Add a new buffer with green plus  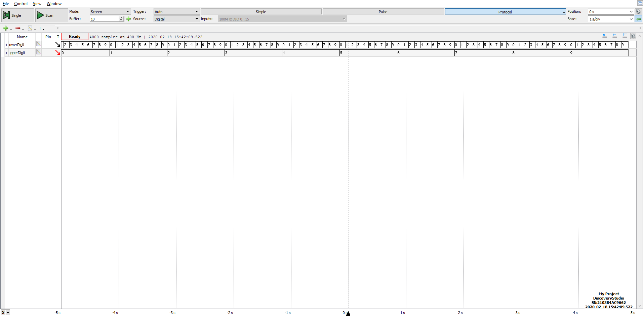point(128,19)
